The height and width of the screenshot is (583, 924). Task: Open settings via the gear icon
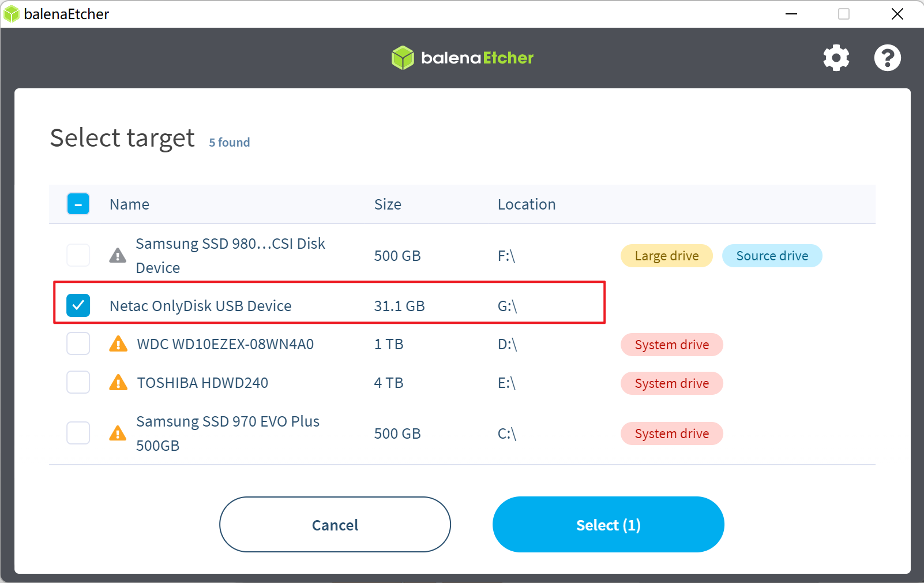(x=836, y=58)
